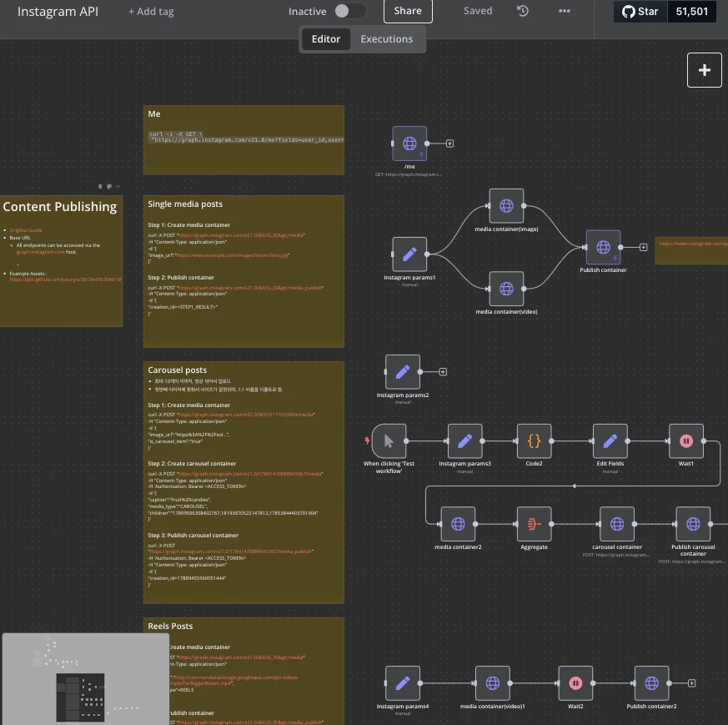Image resolution: width=728 pixels, height=725 pixels.
Task: Open the Publish carousel container node
Action: point(693,524)
